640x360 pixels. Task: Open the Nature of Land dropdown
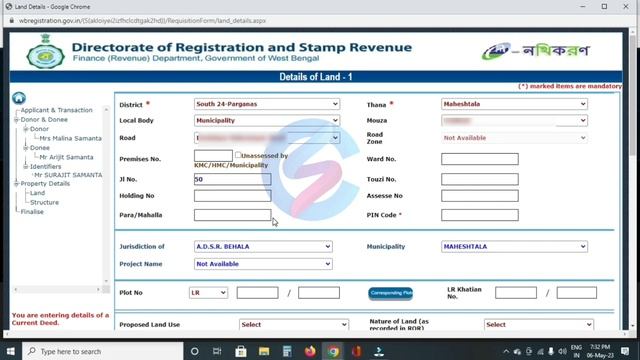click(x=538, y=324)
